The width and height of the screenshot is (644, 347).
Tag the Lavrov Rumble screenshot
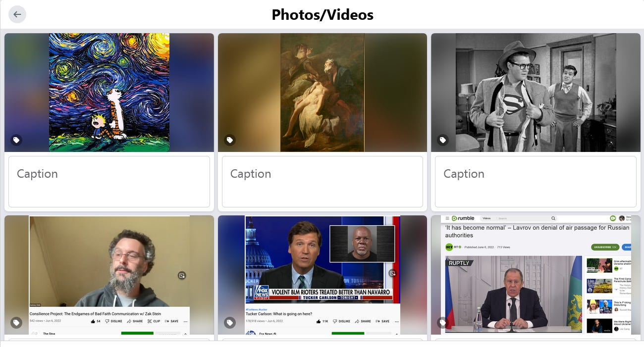point(443,323)
